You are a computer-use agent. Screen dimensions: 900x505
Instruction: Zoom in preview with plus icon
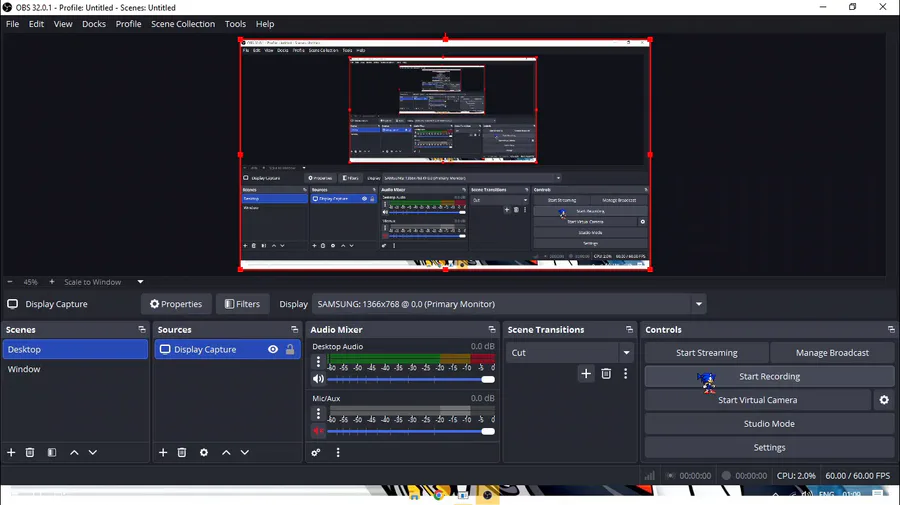[x=52, y=282]
